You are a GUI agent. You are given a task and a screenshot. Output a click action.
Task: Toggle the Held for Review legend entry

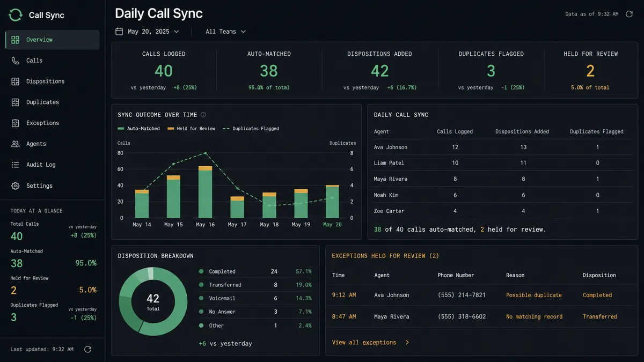(192, 129)
